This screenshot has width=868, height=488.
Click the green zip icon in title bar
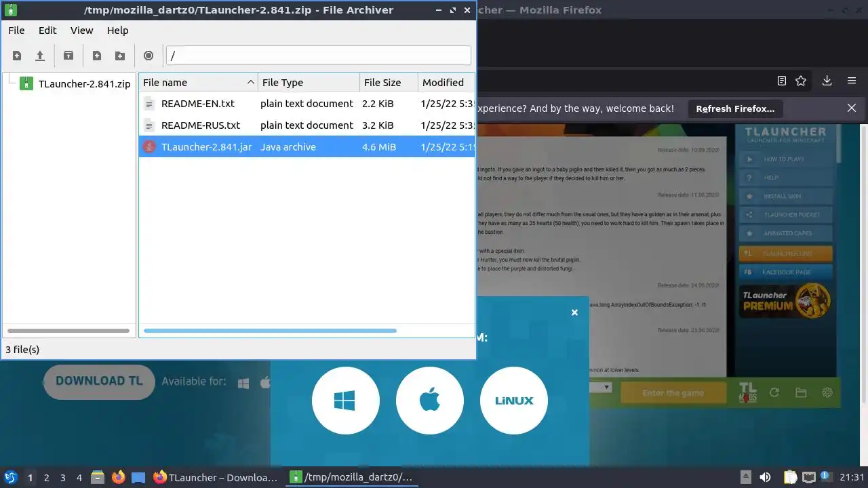[x=11, y=10]
